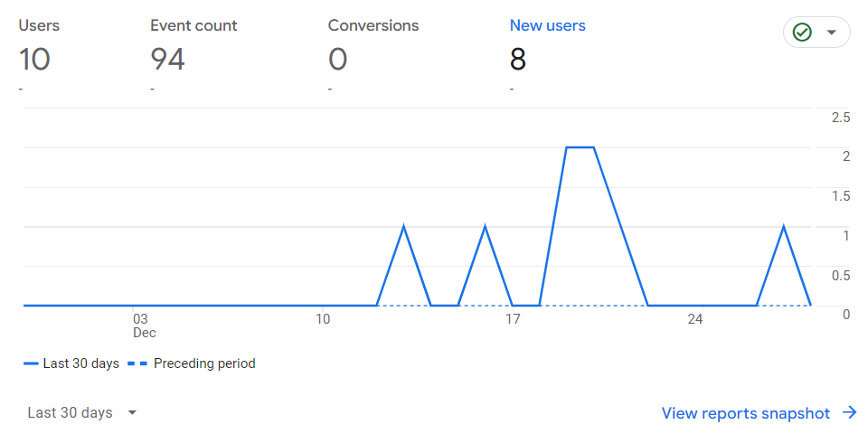Click the final chart peak after the 24 label

coord(783,226)
